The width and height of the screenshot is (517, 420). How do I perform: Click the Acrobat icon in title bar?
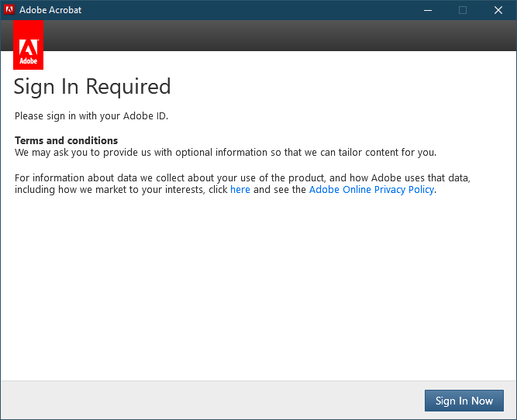click(x=9, y=9)
